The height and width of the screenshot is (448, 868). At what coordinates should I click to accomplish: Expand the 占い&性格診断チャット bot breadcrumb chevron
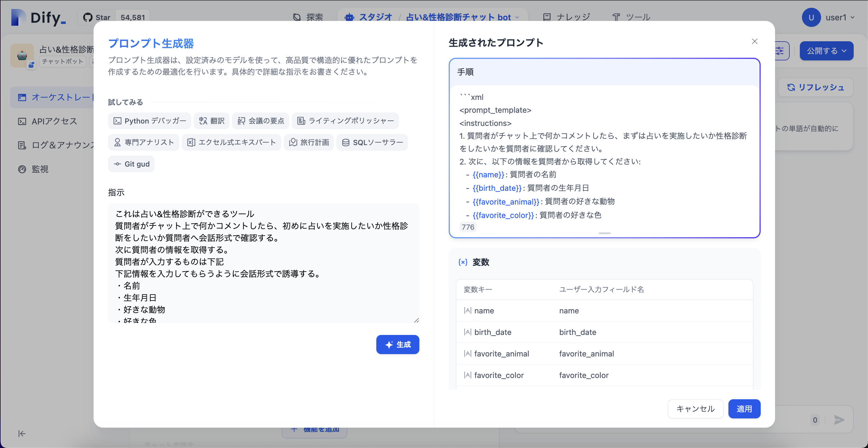click(x=517, y=18)
